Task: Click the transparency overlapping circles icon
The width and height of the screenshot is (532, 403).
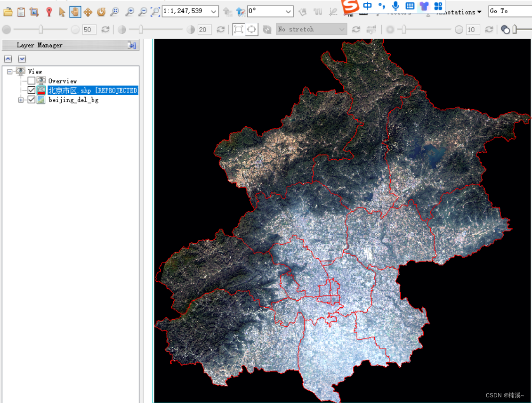Action: pyautogui.click(x=505, y=30)
